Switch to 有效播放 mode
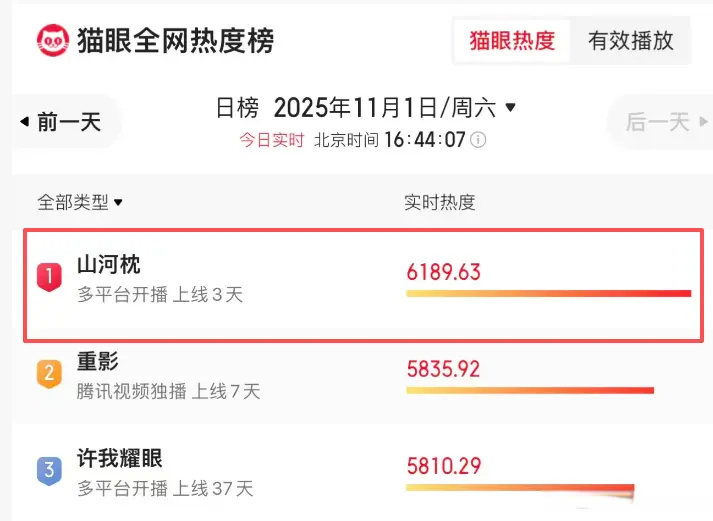The width and height of the screenshot is (713, 521). tap(630, 41)
